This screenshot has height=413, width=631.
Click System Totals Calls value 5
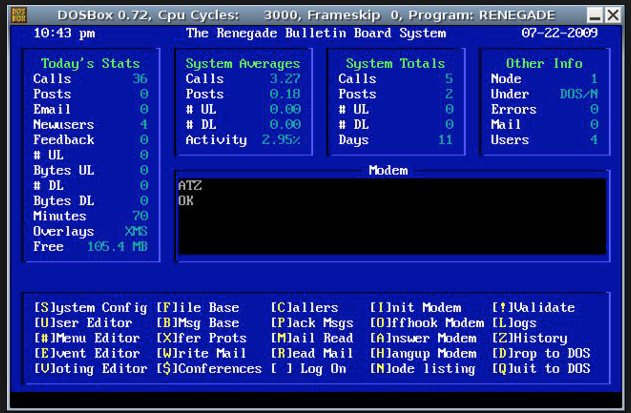(449, 78)
